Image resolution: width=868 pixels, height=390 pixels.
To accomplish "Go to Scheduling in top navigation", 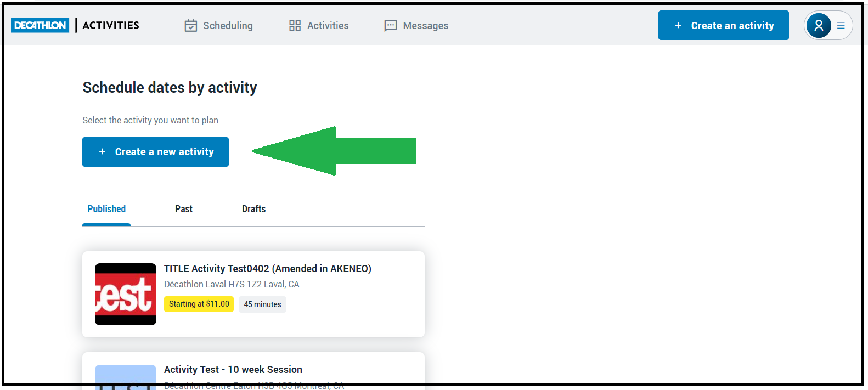I will pos(228,26).
